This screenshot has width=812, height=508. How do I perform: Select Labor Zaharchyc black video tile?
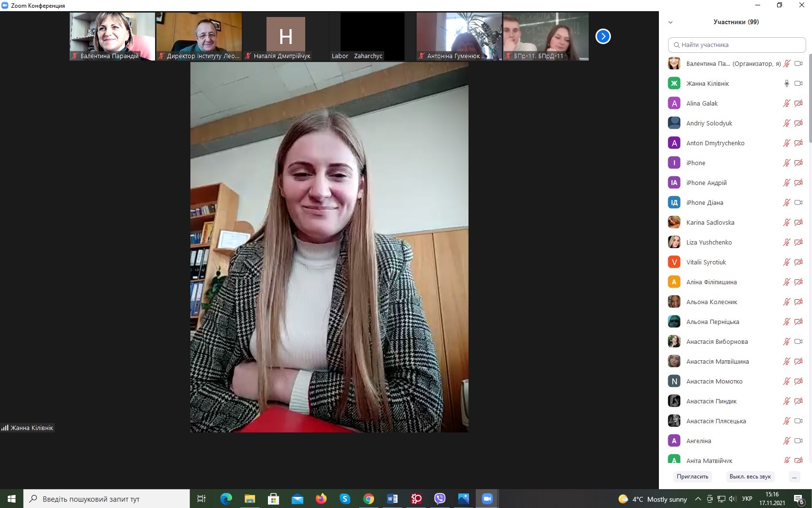[372, 36]
